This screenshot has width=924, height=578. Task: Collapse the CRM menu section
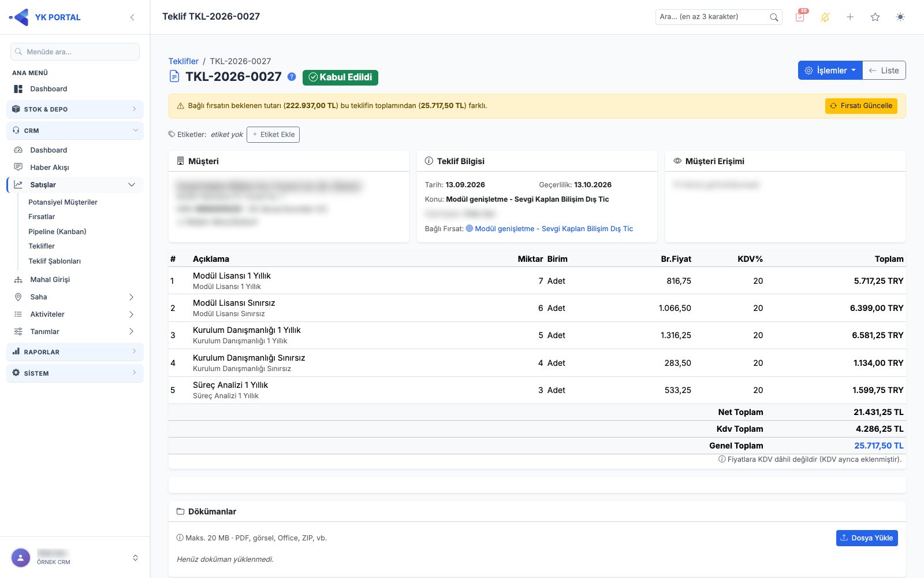point(75,131)
